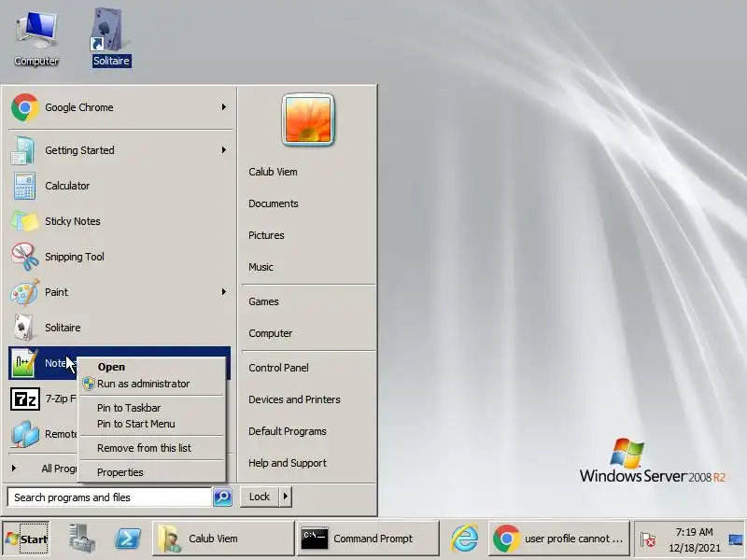Open the 7-Zip File Manager icon
The height and width of the screenshot is (560, 747).
pos(25,399)
